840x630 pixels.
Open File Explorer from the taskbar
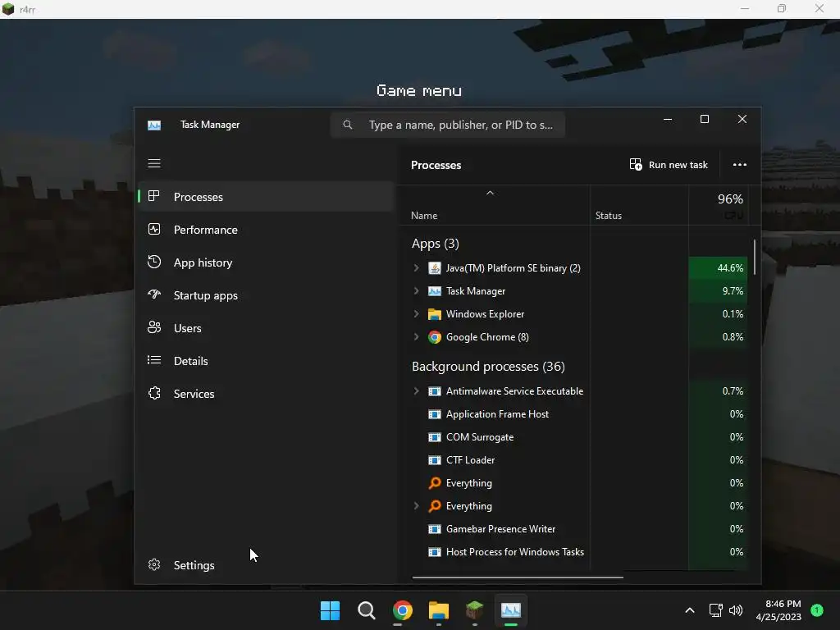point(439,610)
